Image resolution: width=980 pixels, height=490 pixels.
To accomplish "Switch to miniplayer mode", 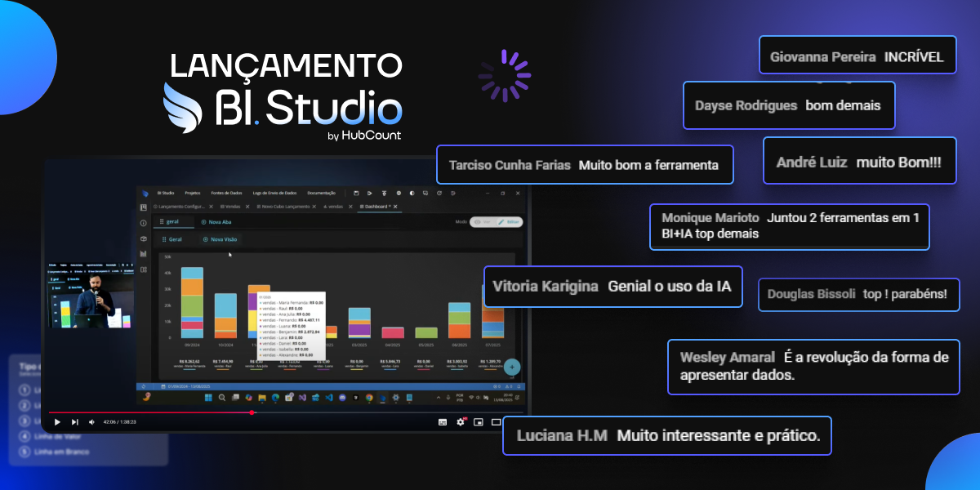I will (478, 422).
